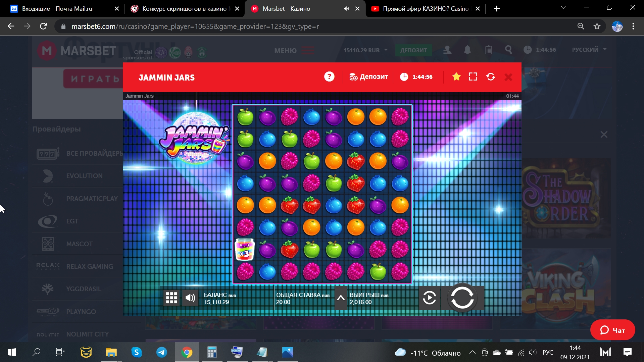Viewport: 644px width, 362px height.
Task: Expand the 15110.29 RUB balance dropdown
Action: click(x=365, y=50)
